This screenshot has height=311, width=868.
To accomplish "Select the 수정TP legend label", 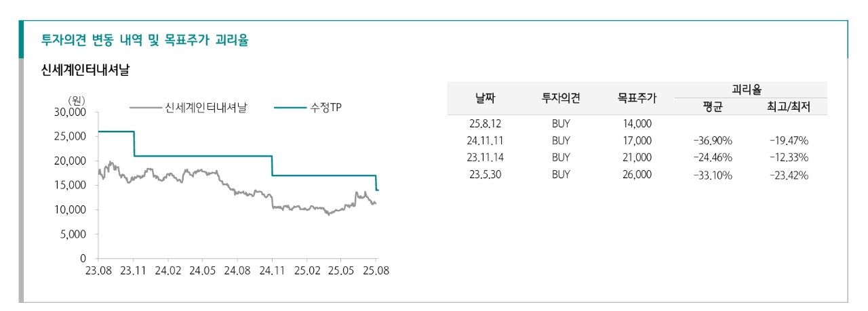I will coord(325,108).
